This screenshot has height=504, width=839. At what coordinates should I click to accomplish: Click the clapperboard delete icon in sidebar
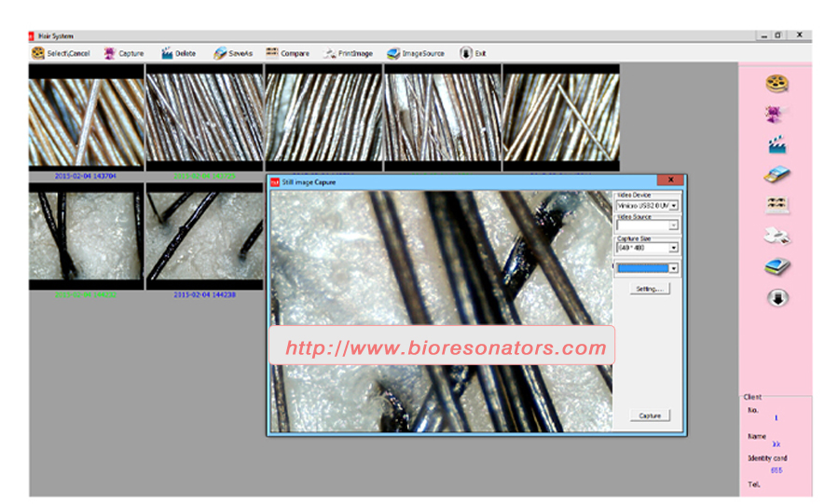click(x=777, y=144)
